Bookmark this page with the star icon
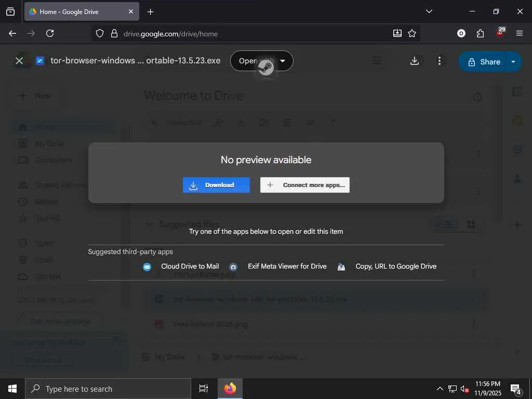Screen dimensions: 532x399 tap(412, 33)
